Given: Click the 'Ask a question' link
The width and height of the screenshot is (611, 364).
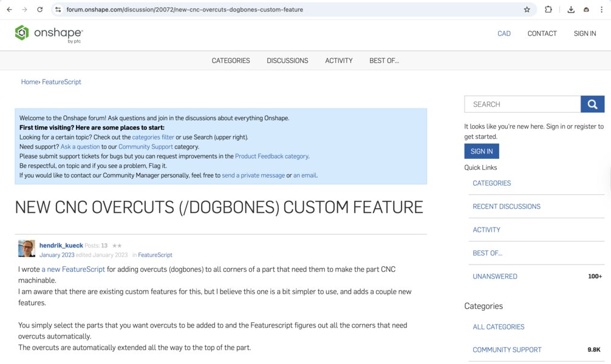Looking at the screenshot, I should click(x=80, y=147).
